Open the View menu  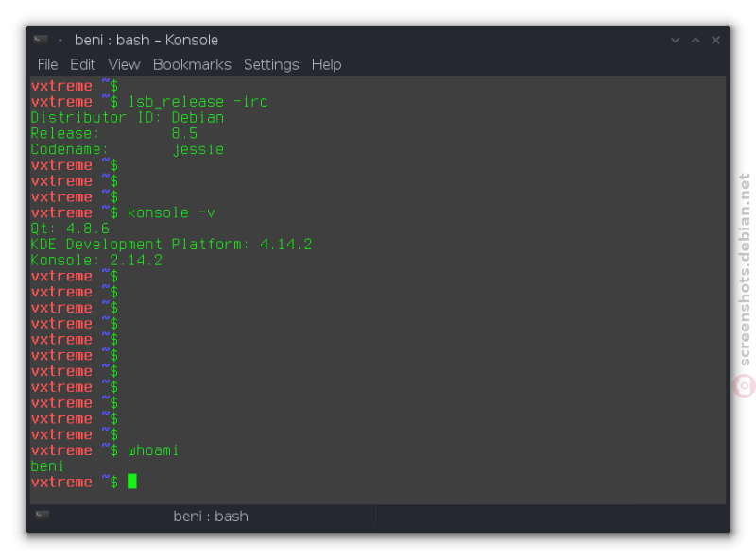click(124, 64)
